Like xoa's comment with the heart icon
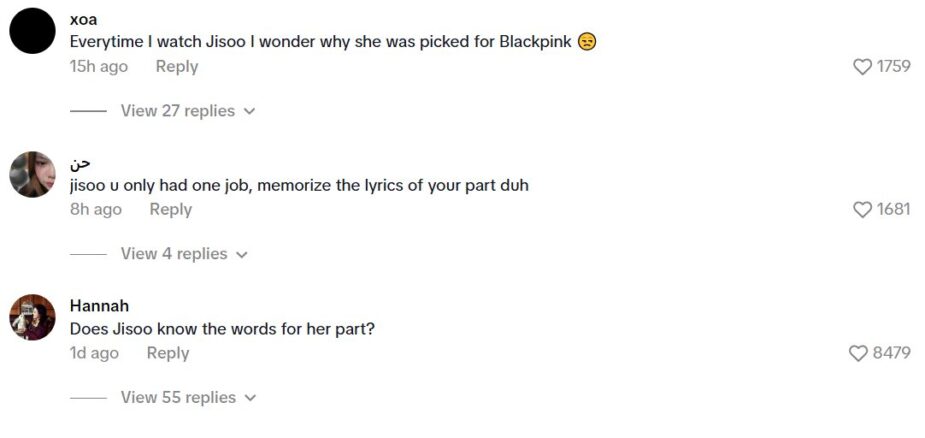Viewport: 925px width, 438px height. pos(862,67)
